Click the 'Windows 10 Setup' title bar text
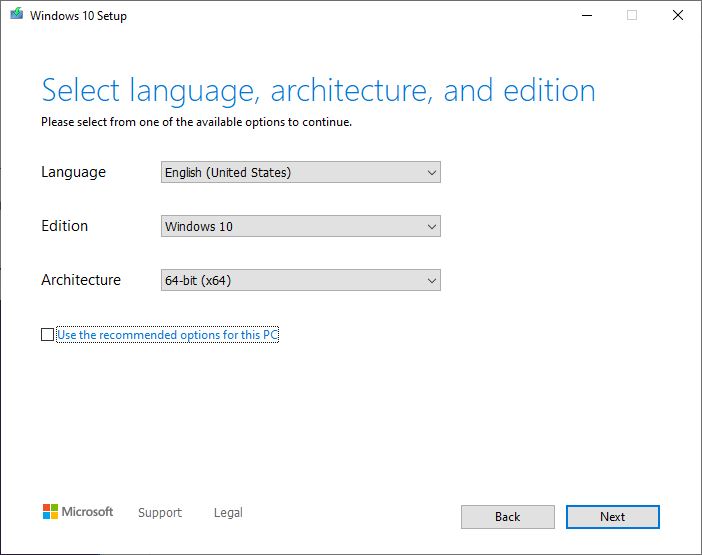This screenshot has width=702, height=555. click(x=78, y=16)
